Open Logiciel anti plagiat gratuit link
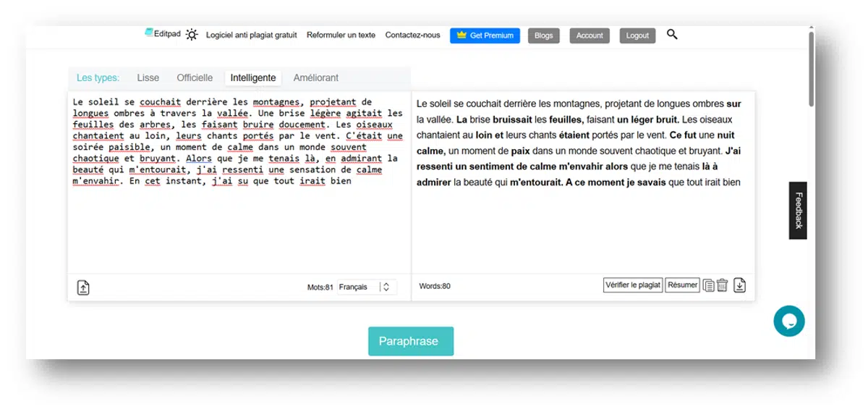Image resolution: width=868 pixels, height=412 pixels. coord(252,35)
